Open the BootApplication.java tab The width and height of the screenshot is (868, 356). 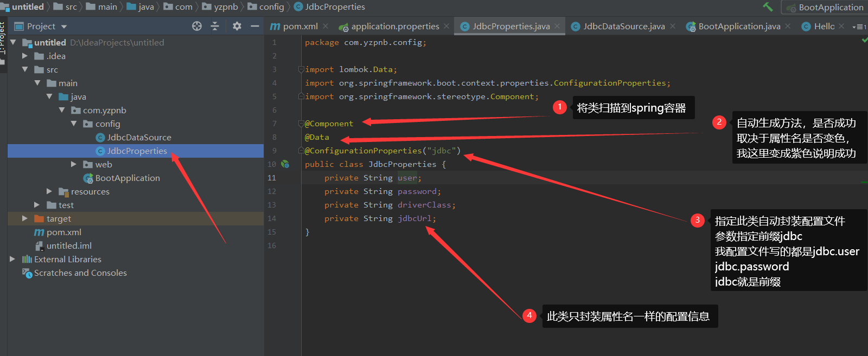point(733,26)
